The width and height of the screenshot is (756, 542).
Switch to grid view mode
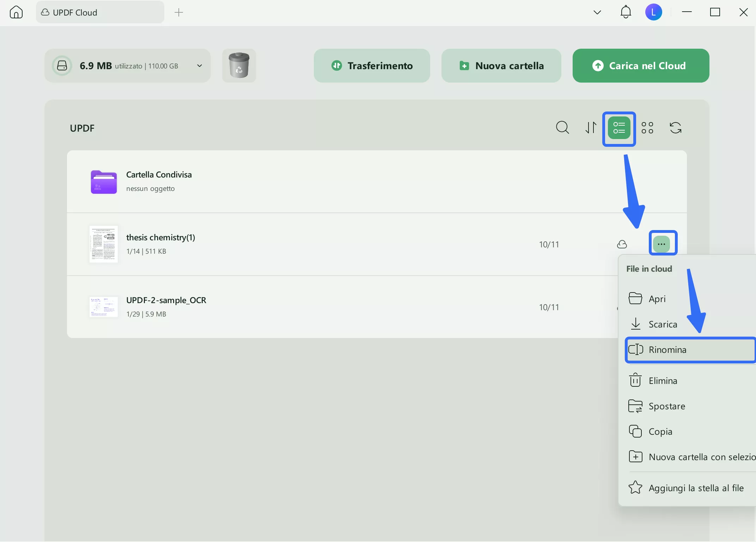(x=647, y=128)
